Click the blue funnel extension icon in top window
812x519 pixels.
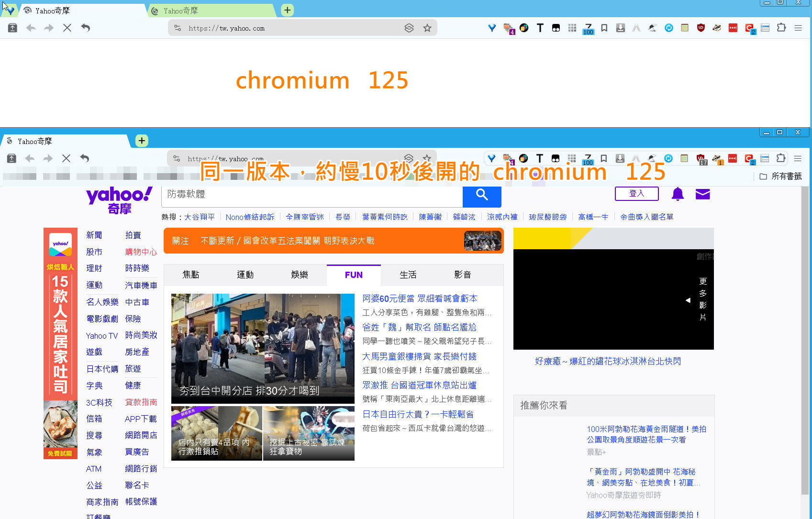point(492,28)
